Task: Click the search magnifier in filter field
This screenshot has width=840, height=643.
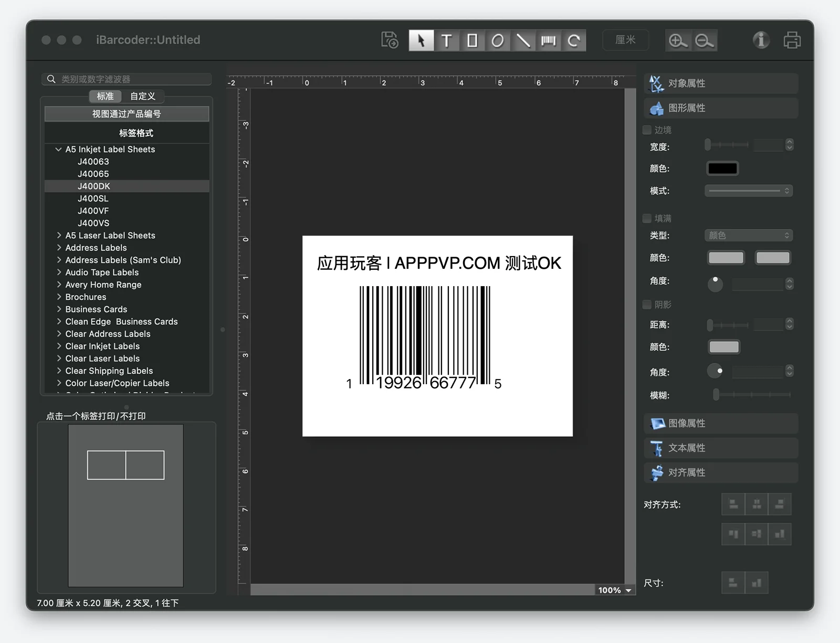Action: (51, 79)
